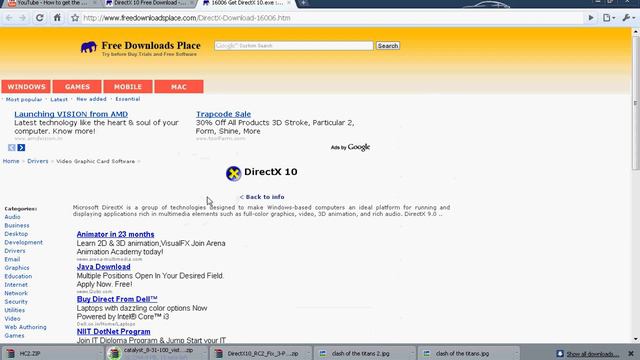Go to Drivers in the breadcrumb
This screenshot has width=640, height=360.
(38, 161)
